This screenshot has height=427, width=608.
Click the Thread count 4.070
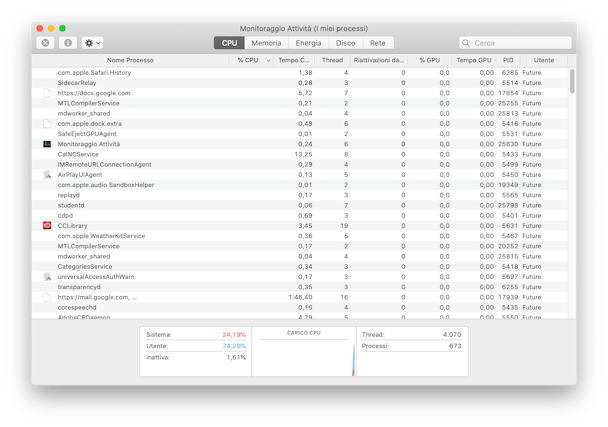coord(452,335)
